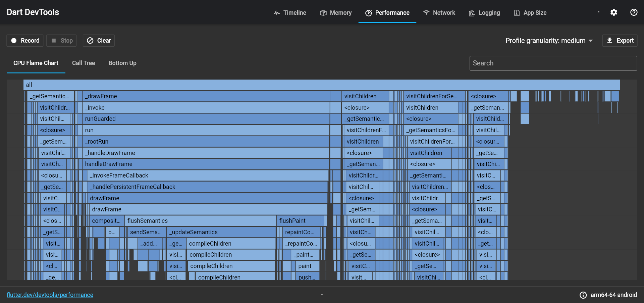644x303 pixels.
Task: Open the Profile granularity dropdown
Action: point(549,41)
